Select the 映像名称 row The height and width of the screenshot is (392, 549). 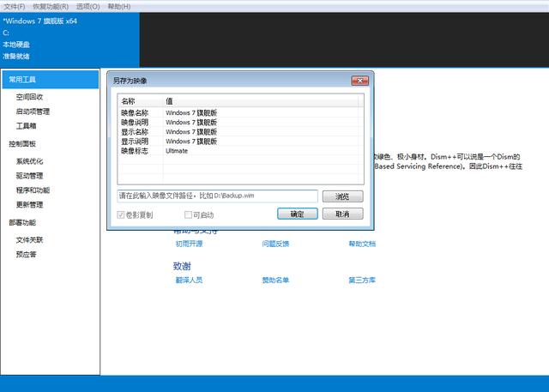pos(238,112)
